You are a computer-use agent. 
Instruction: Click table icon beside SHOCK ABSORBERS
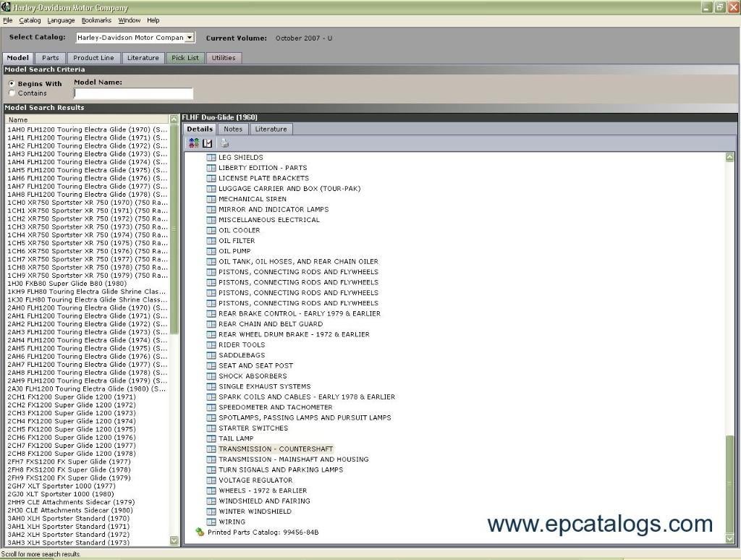tap(211, 376)
